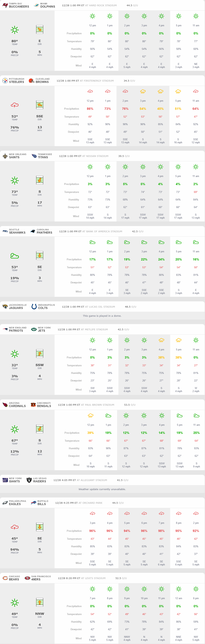205x644 pixels.
Task: Click the wind direction icon for Bears-49ers game
Action: (x=40, y=602)
